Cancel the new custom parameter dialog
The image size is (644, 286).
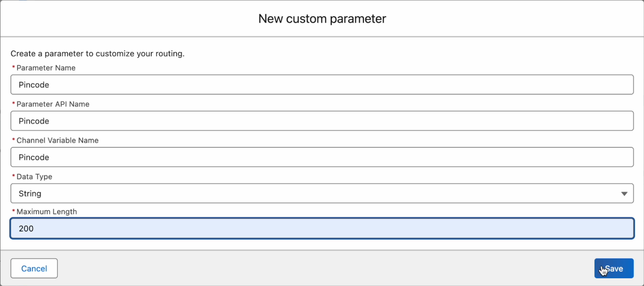(x=34, y=268)
